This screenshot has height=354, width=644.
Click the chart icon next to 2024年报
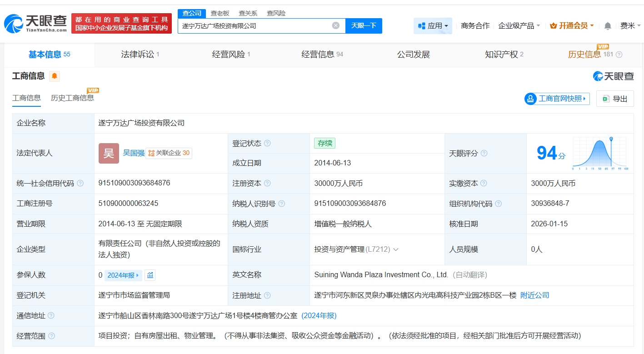[150, 275]
